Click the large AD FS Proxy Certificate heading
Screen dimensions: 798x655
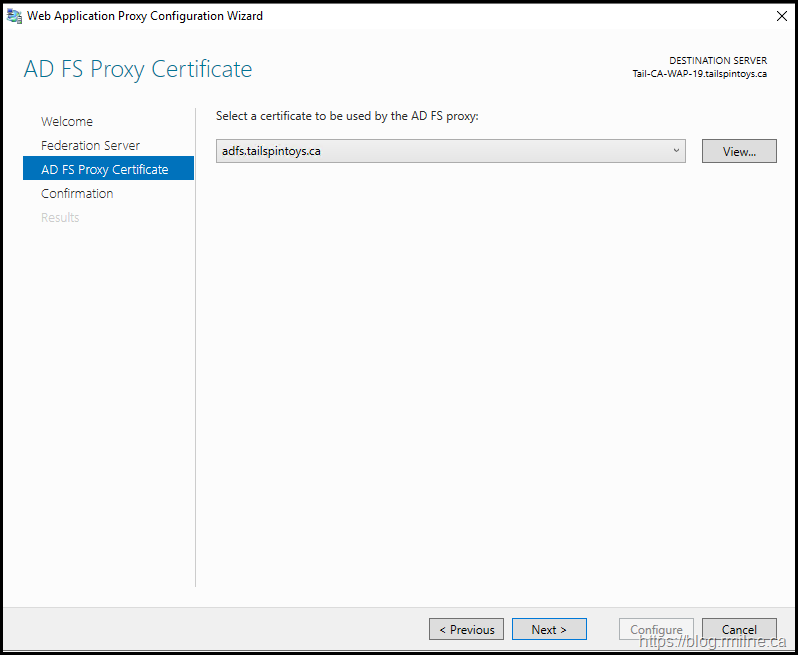tap(138, 69)
